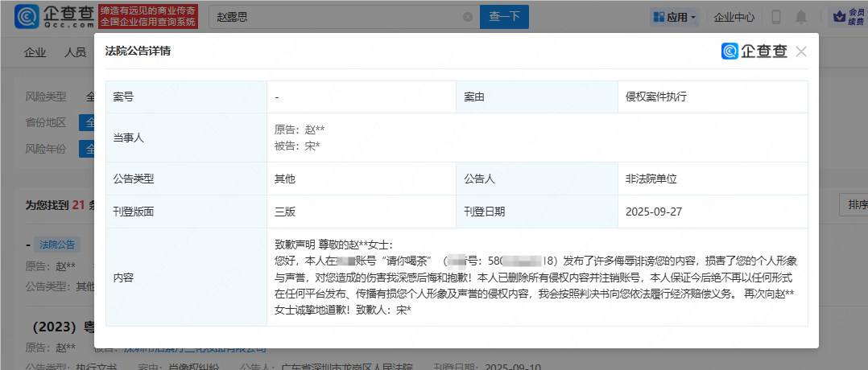The image size is (868, 370).
Task: Click the mobile phone icon in the header
Action: coord(776,17)
